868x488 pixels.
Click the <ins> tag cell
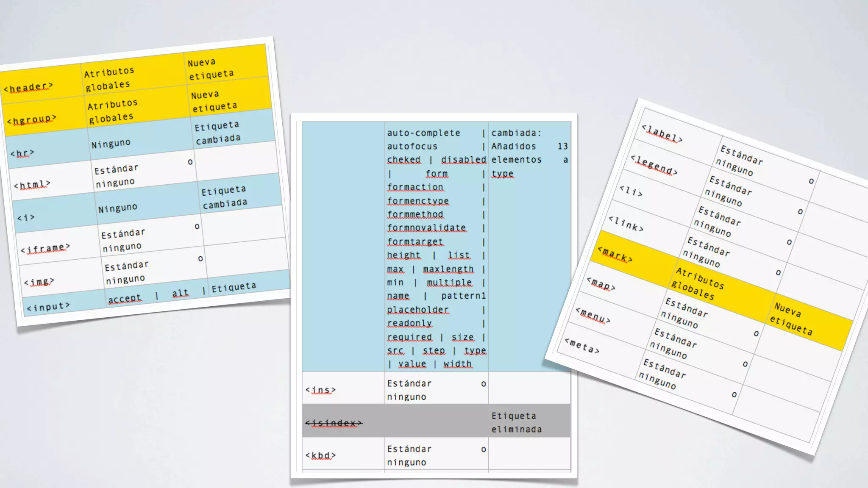(x=320, y=390)
